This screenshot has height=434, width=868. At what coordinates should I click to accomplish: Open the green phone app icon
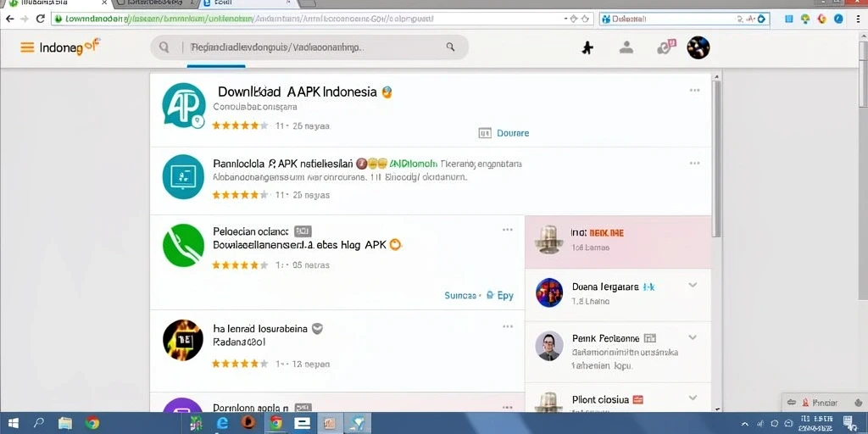point(184,245)
